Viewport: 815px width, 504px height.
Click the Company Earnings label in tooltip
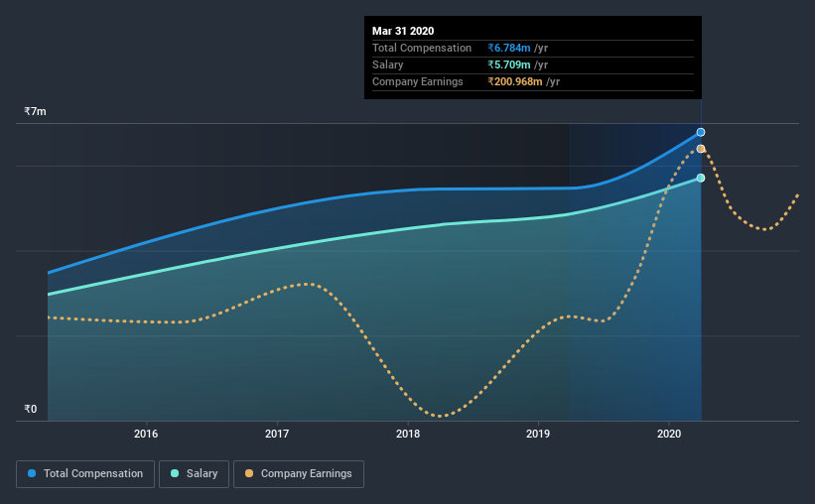tap(417, 81)
